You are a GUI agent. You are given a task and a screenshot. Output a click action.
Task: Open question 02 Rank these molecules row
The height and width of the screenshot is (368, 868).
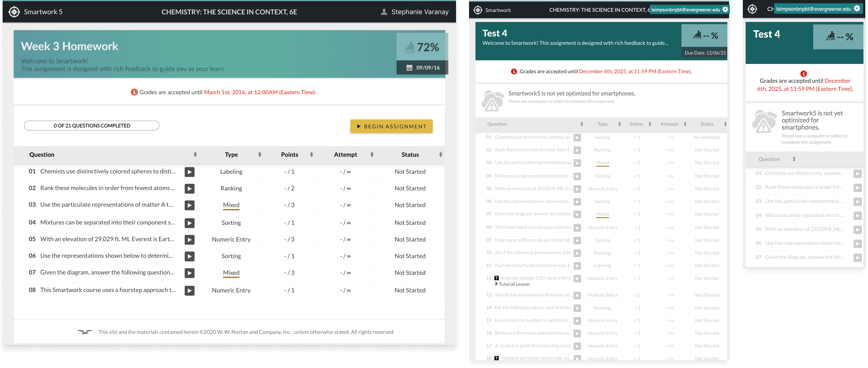(108, 188)
